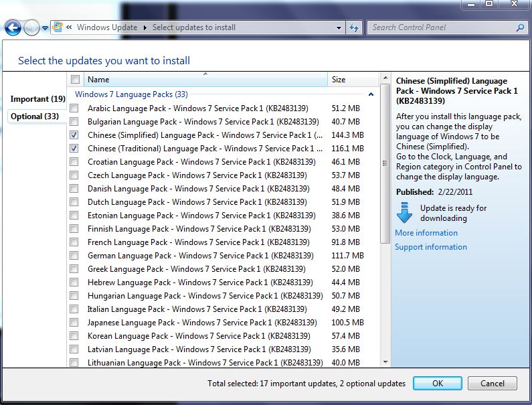Uncheck Chinese (Simplified) Language Pack
The image size is (532, 405).
click(x=74, y=135)
